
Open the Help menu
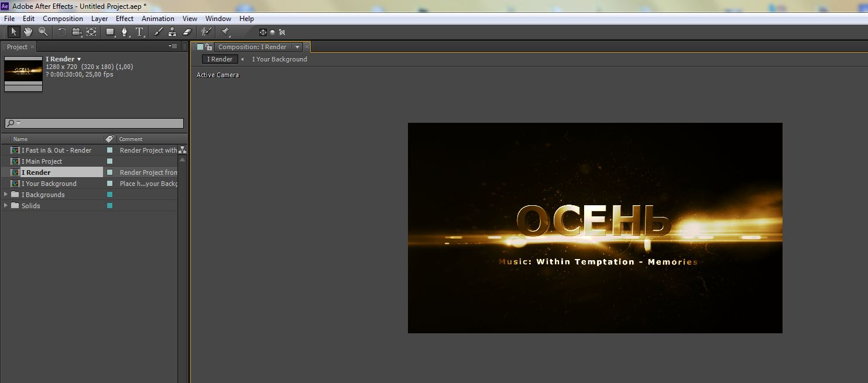[x=246, y=19]
